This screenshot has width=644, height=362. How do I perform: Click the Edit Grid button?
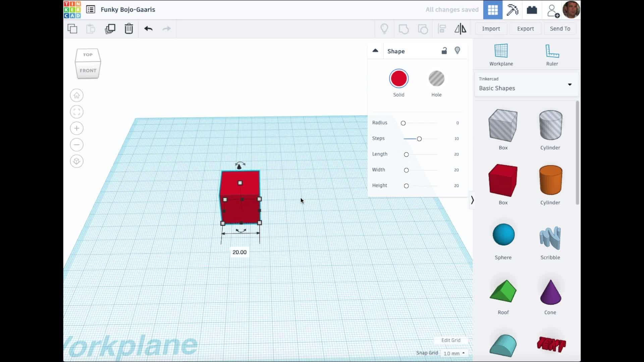[x=450, y=340]
